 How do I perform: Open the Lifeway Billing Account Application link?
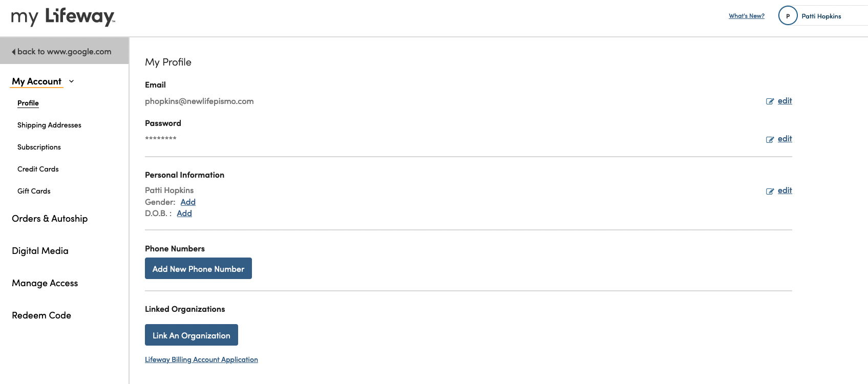(x=201, y=359)
